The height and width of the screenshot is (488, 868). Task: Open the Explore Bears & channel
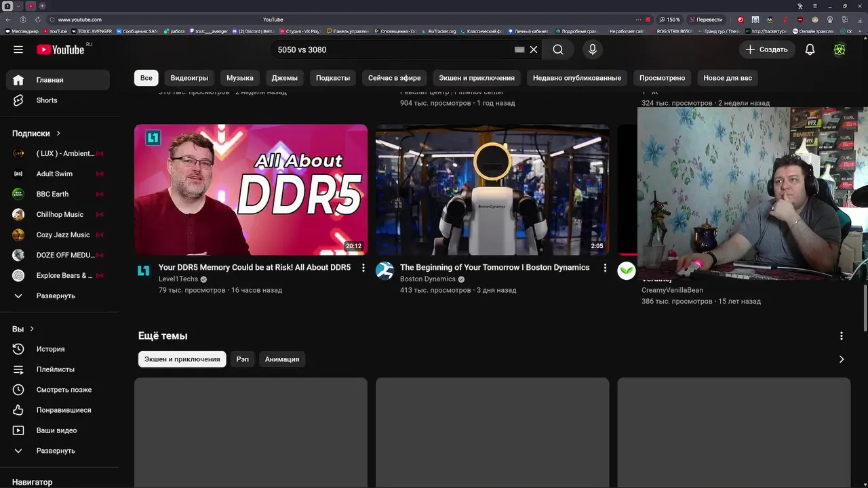[x=58, y=275]
